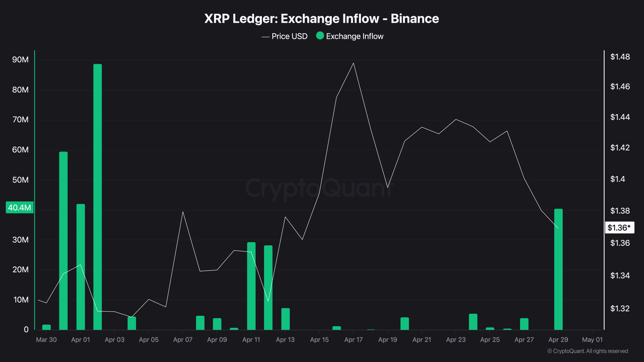Screen dimensions: 644x362
Task: Click the Apr 07 price spike point
Action: tap(183, 212)
